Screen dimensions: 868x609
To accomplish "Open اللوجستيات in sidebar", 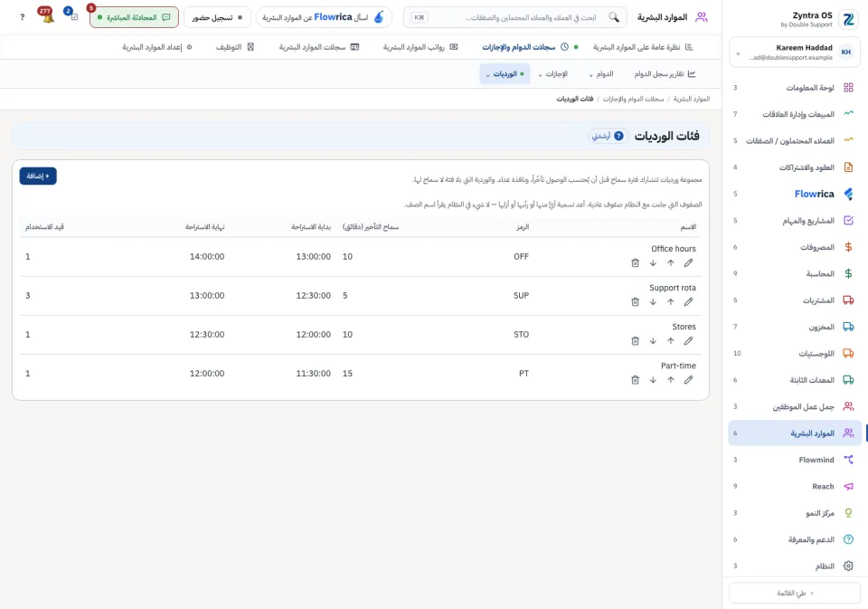I will (795, 354).
